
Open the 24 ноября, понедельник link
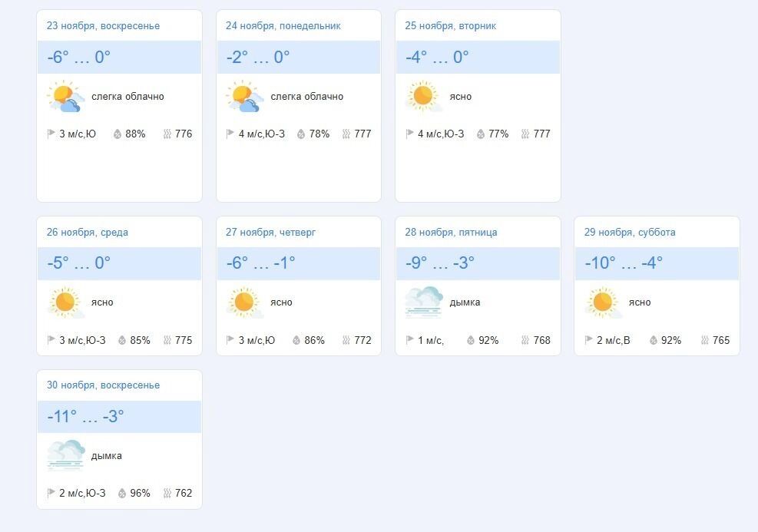[283, 25]
